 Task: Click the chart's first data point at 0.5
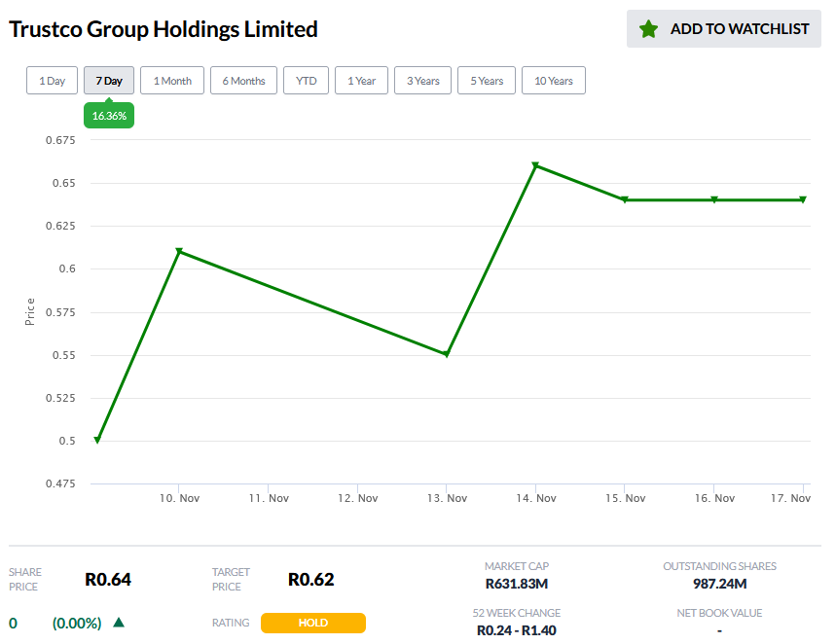click(97, 441)
